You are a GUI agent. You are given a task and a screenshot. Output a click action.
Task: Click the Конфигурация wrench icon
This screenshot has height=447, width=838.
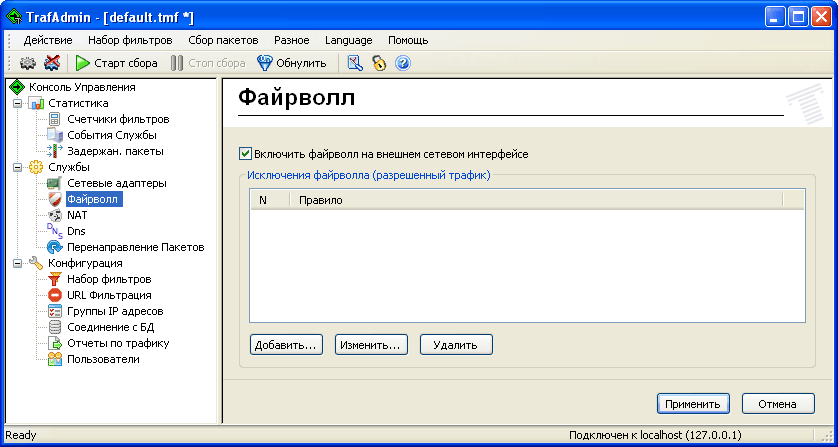[36, 263]
